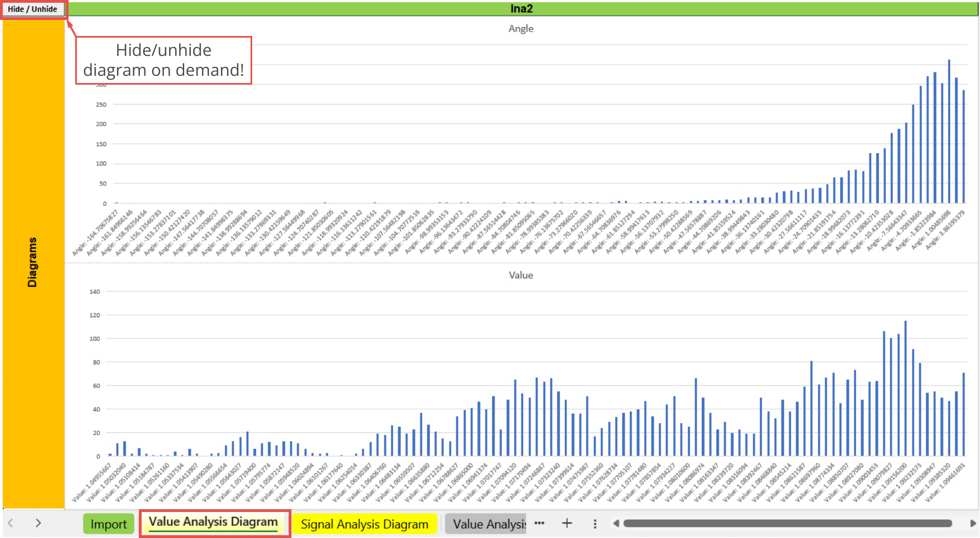Viewport: 980px width, 538px height.
Task: Go to next sheet with right chevron
Action: tap(38, 523)
